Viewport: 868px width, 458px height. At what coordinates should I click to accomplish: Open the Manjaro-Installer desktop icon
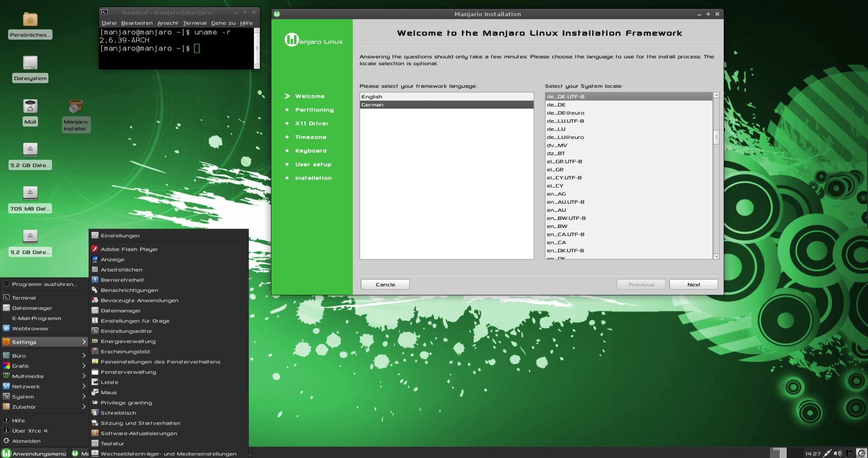76,107
